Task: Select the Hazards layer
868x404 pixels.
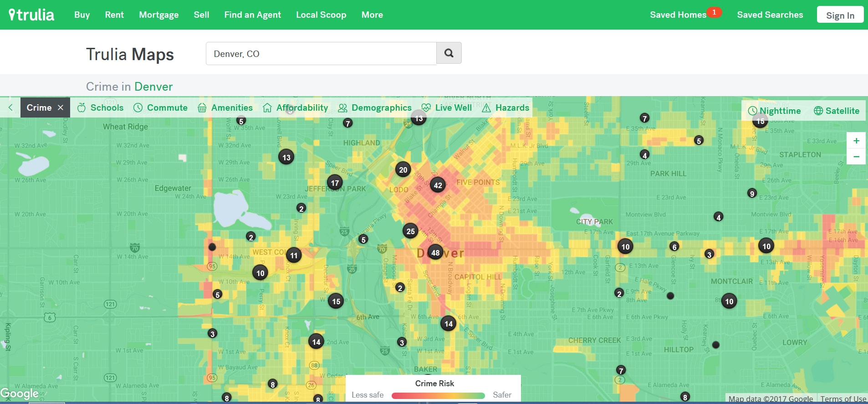Action: coord(505,107)
